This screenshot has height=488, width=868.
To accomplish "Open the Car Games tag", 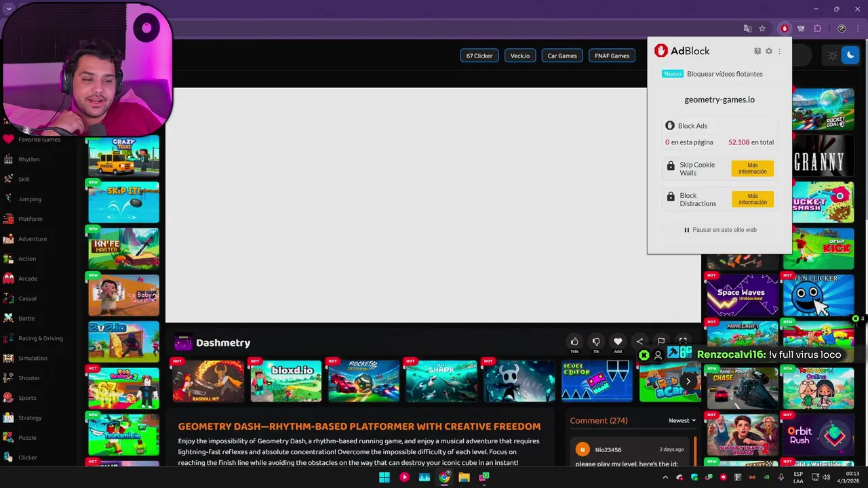I will (x=562, y=56).
